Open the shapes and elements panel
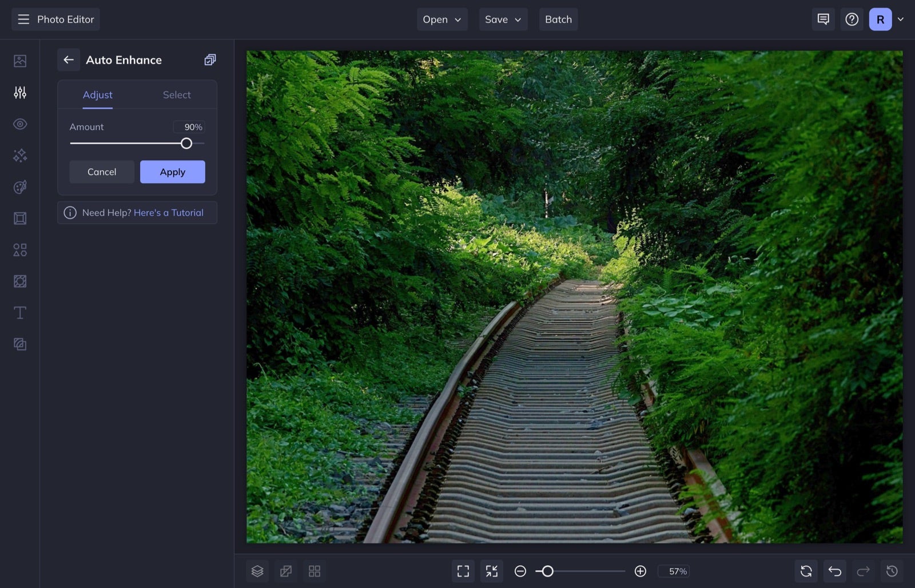Viewport: 915px width, 588px height. point(20,249)
